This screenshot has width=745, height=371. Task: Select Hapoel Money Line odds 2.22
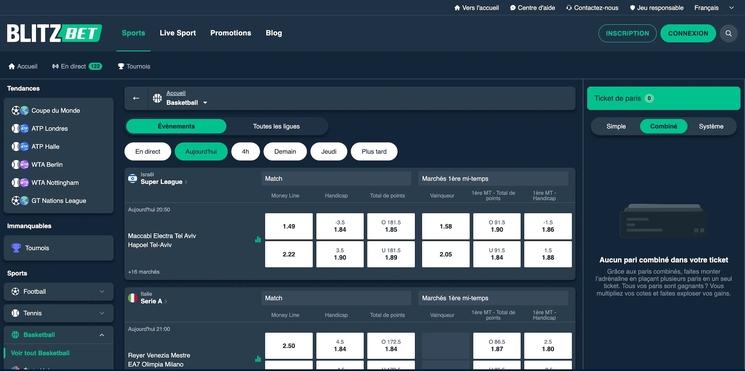coord(289,254)
